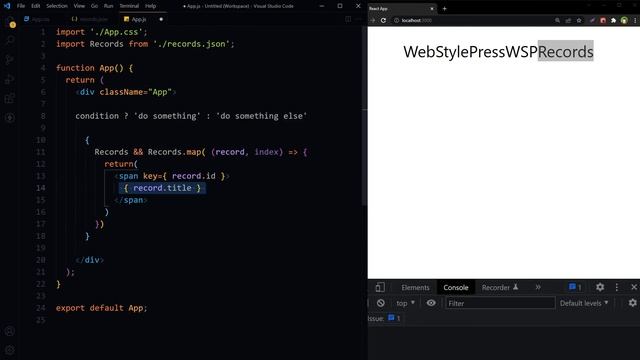Click the highlighted Records text on the page
Viewport: 640px width, 360px height.
565,51
